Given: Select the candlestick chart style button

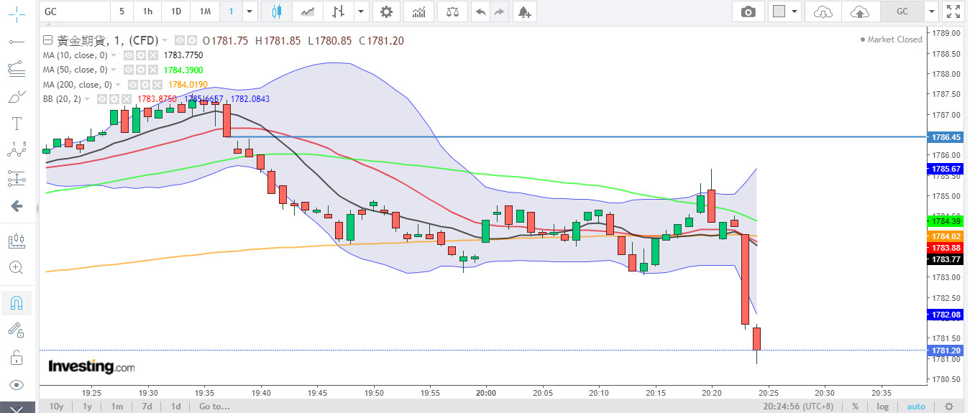Looking at the screenshot, I should point(277,11).
